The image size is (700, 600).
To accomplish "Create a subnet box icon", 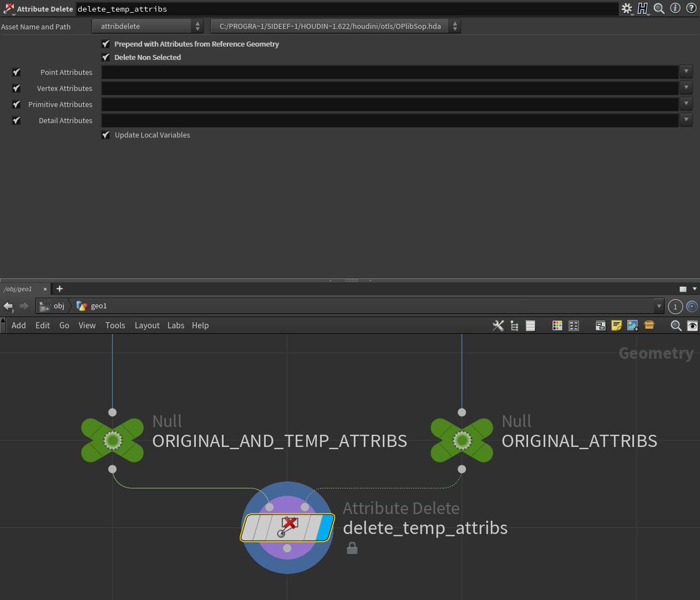I will [x=649, y=325].
